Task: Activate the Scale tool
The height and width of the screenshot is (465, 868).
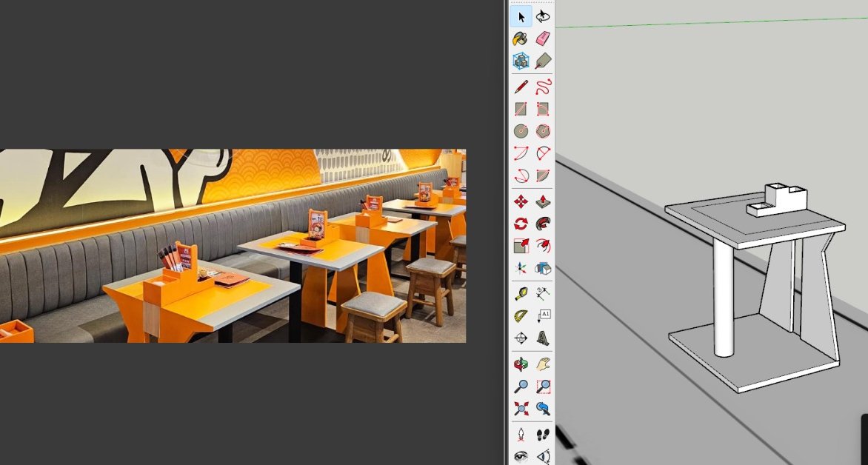Action: [521, 246]
